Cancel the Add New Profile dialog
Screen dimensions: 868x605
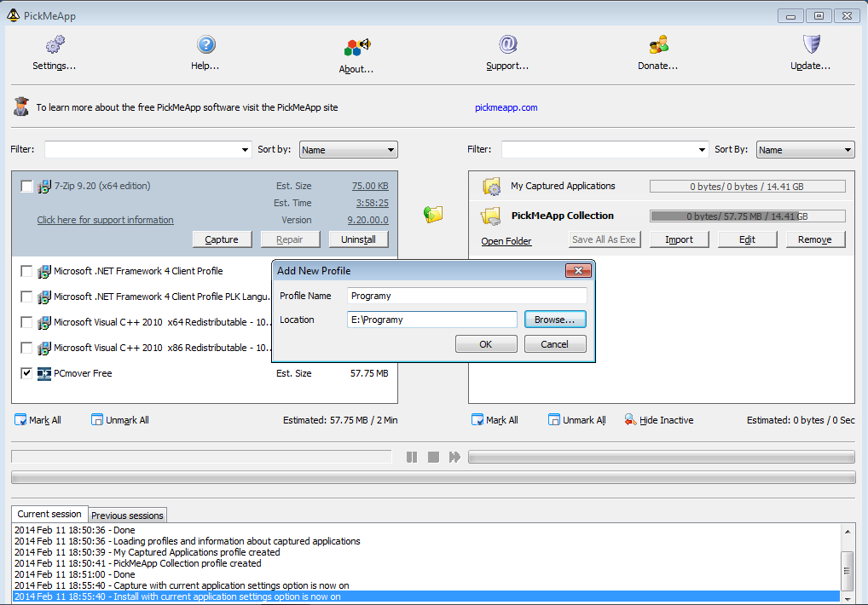555,344
